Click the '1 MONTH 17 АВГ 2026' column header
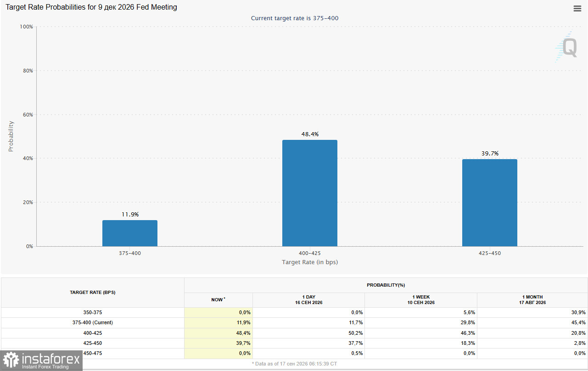588x371 pixels. point(532,300)
